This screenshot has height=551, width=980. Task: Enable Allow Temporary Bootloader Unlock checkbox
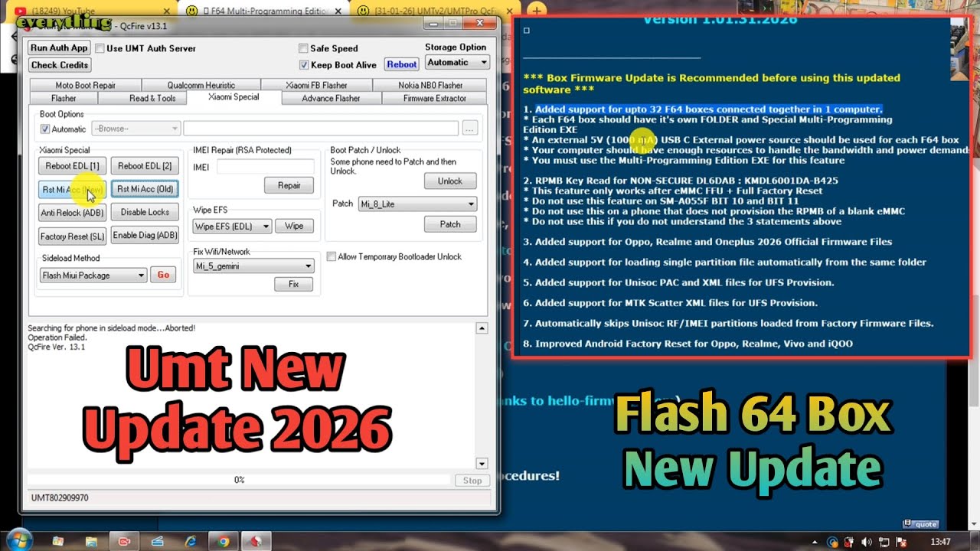pyautogui.click(x=332, y=257)
